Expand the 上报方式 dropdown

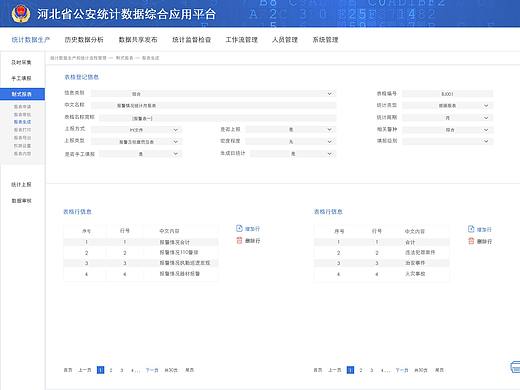(x=136, y=130)
